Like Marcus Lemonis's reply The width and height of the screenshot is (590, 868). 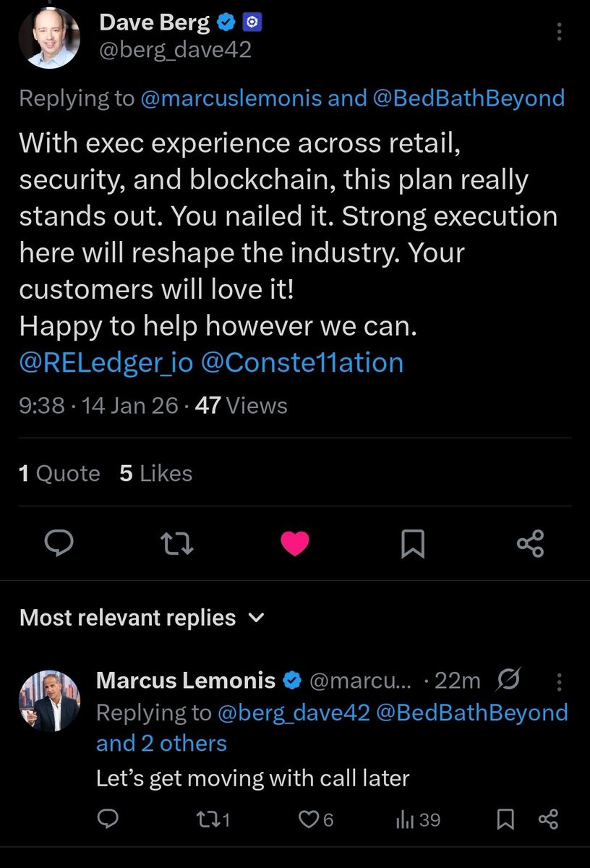(x=317, y=820)
